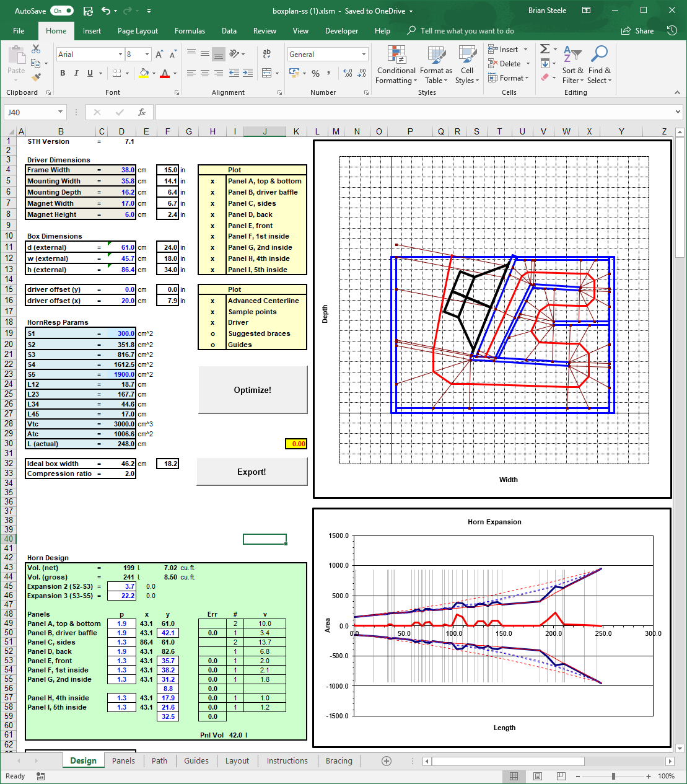Open the Borders dropdown arrow

pos(128,73)
